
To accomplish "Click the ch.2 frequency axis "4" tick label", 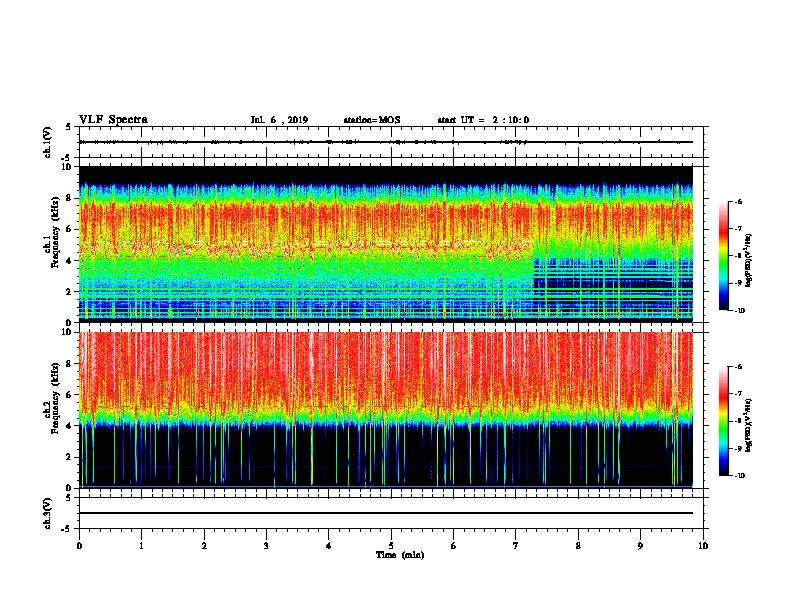I will pyautogui.click(x=69, y=426).
